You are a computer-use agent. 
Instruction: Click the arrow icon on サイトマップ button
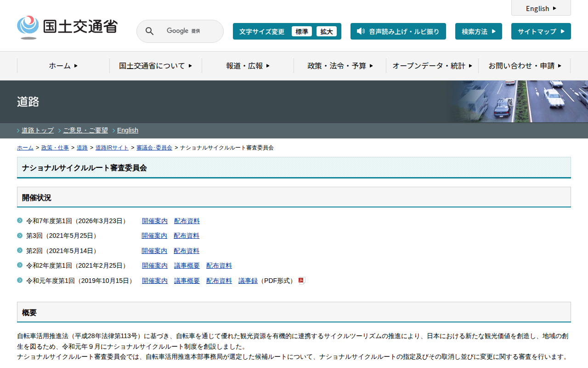pyautogui.click(x=562, y=31)
